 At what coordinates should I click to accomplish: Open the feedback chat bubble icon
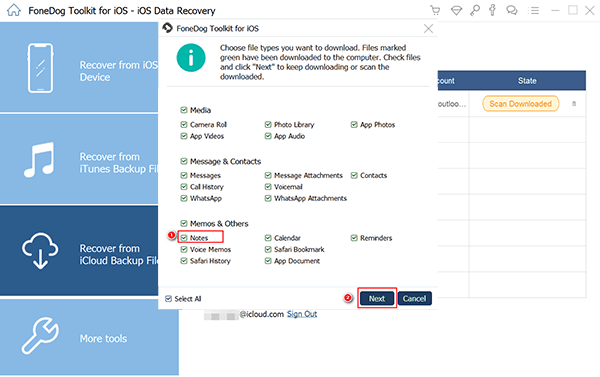point(512,10)
